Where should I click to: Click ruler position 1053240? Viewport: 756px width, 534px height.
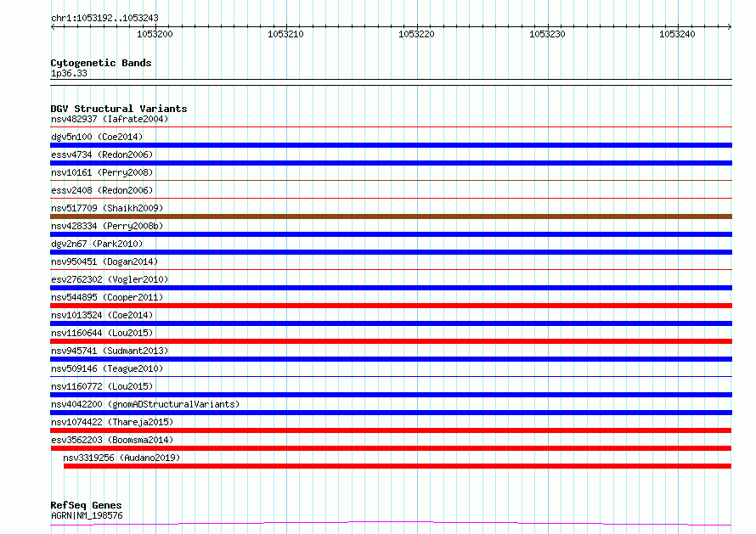pos(677,34)
